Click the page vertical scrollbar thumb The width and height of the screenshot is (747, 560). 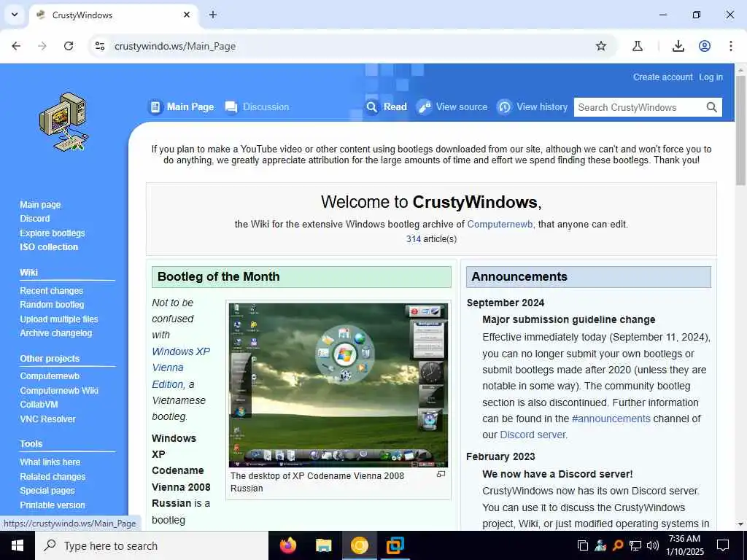(741, 130)
